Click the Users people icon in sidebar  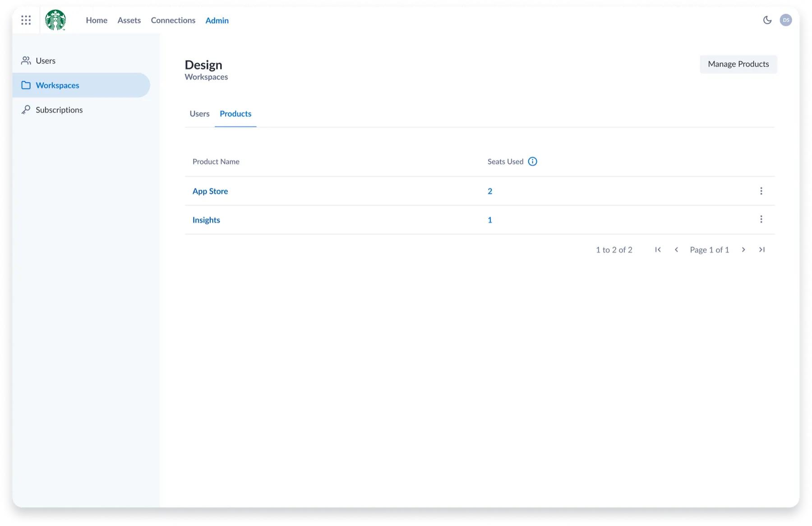26,60
